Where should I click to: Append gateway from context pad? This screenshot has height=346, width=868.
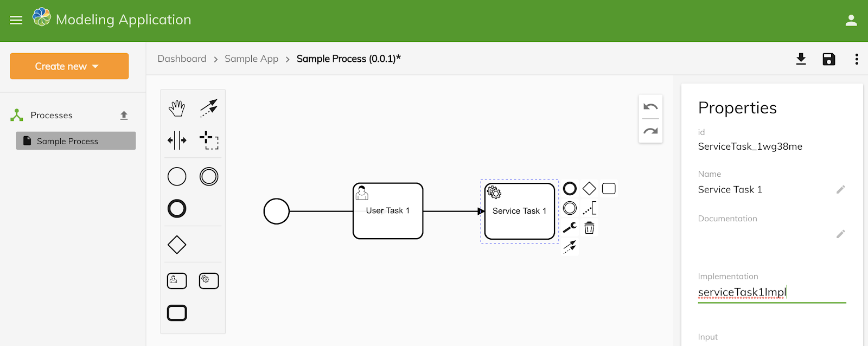(x=589, y=189)
